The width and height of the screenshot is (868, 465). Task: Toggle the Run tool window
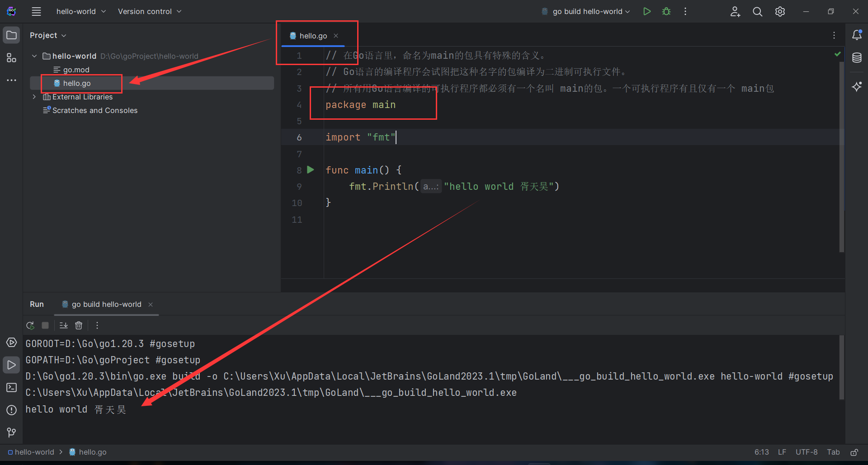tap(11, 365)
